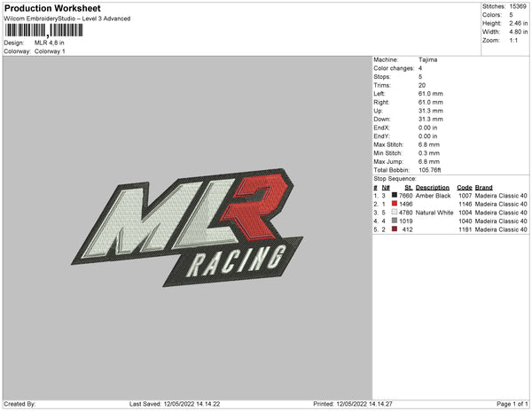Select the Description column header
Screen dimensions: 532x411
(433, 188)
